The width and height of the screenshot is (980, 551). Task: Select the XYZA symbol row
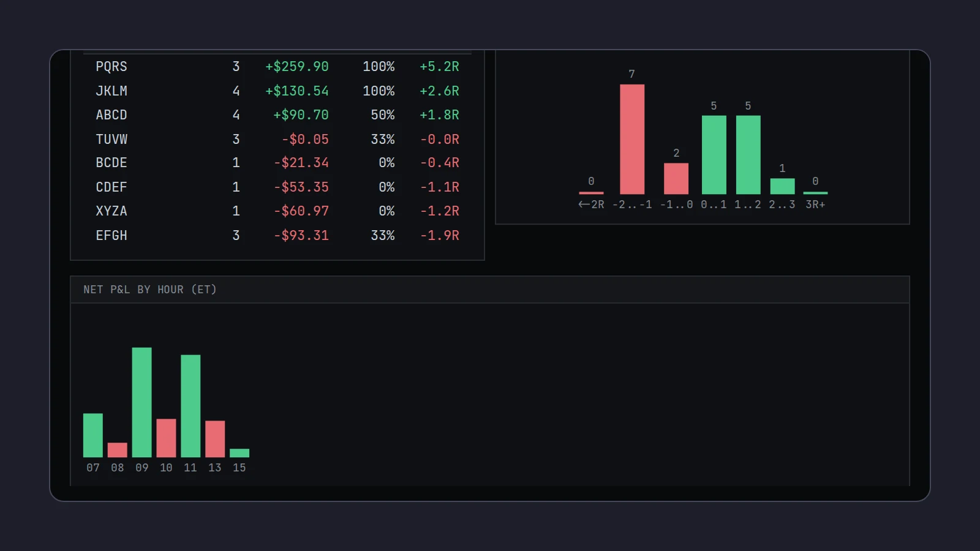pyautogui.click(x=277, y=211)
